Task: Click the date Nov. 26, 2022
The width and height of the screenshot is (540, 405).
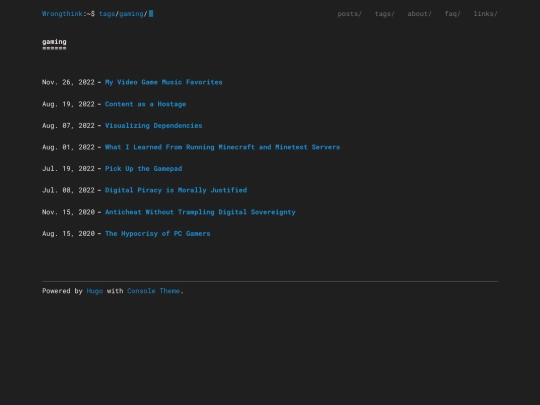Action: [68, 82]
